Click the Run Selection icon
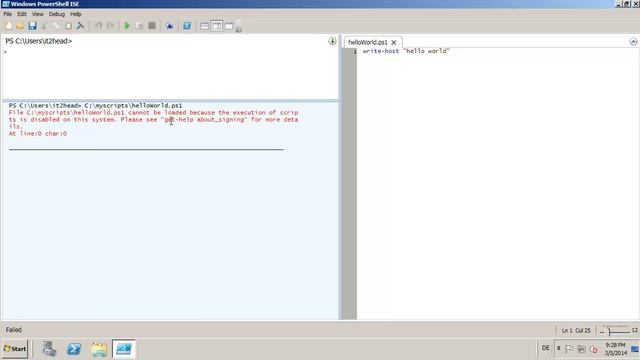 pos(139,26)
